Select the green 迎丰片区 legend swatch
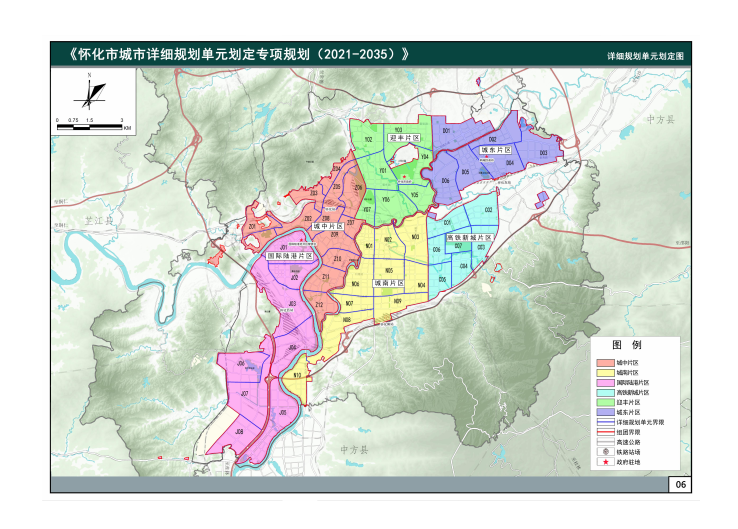Viewport: 738px width, 529px height. (x=604, y=402)
